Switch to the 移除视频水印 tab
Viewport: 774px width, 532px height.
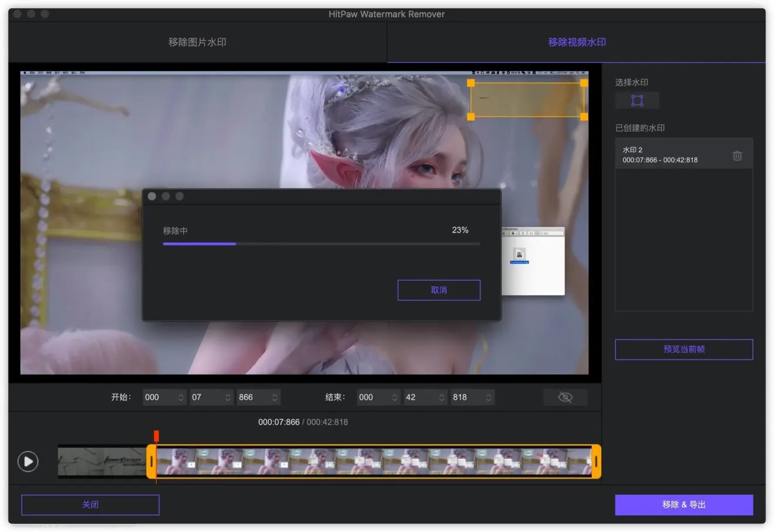(x=577, y=42)
